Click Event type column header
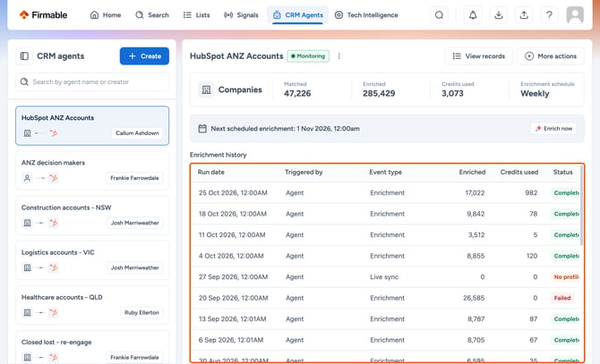600x364 pixels. pyautogui.click(x=386, y=173)
